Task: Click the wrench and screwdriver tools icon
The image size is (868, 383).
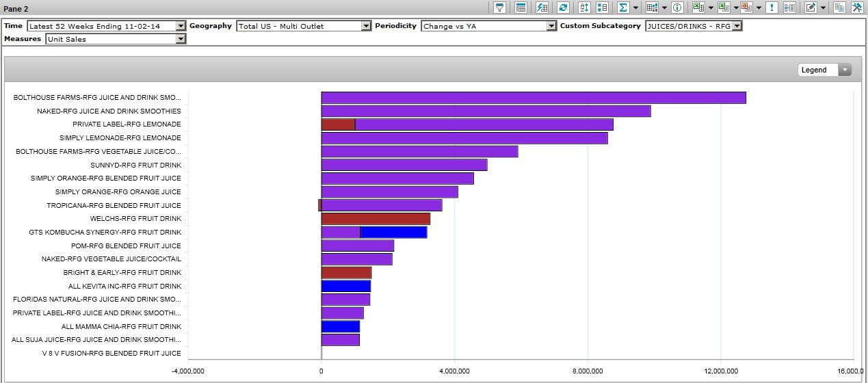Action: click(x=857, y=8)
